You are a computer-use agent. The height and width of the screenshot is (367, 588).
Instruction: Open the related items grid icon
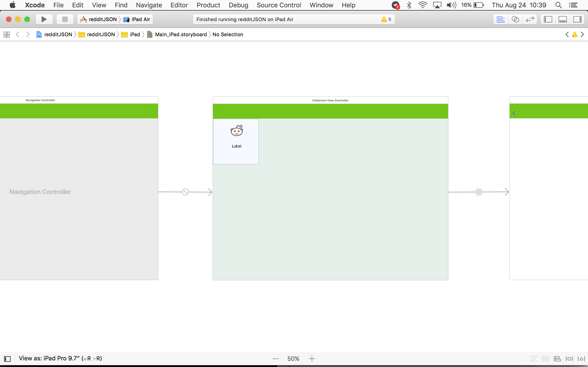coord(7,34)
